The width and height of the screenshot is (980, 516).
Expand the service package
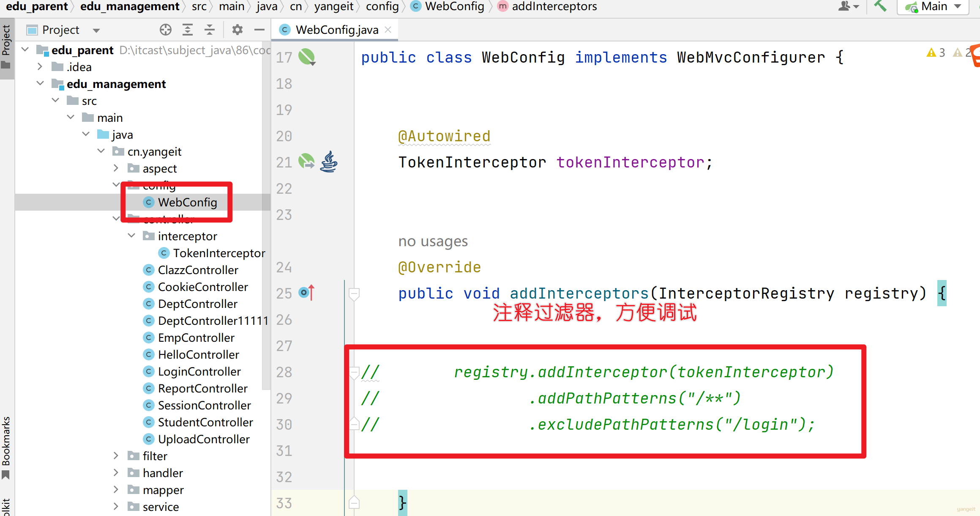pos(116,507)
